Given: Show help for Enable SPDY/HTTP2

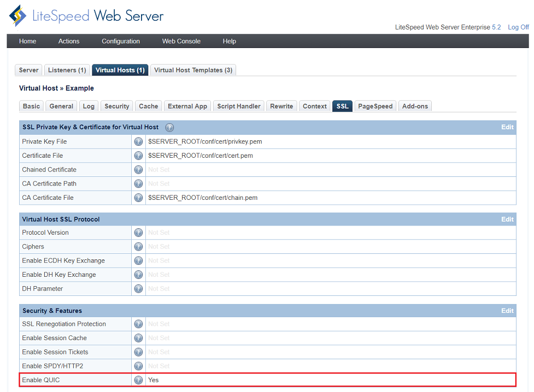Looking at the screenshot, I should tap(138, 366).
